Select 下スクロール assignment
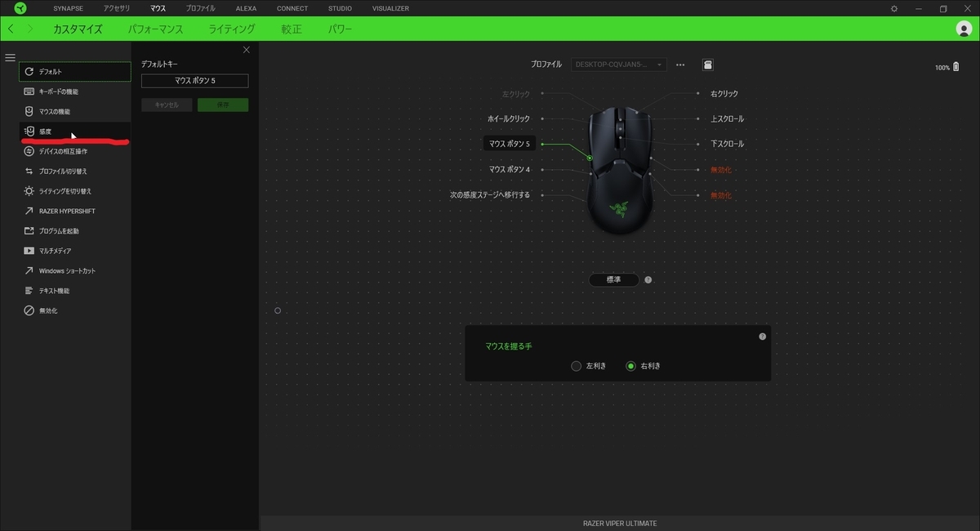The height and width of the screenshot is (531, 980). [x=728, y=144]
